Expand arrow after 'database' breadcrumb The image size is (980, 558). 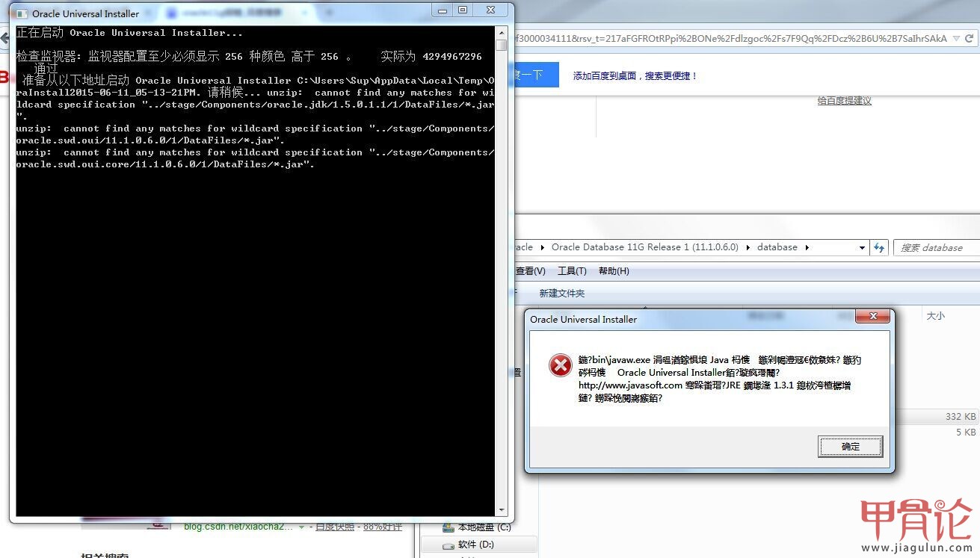point(807,247)
